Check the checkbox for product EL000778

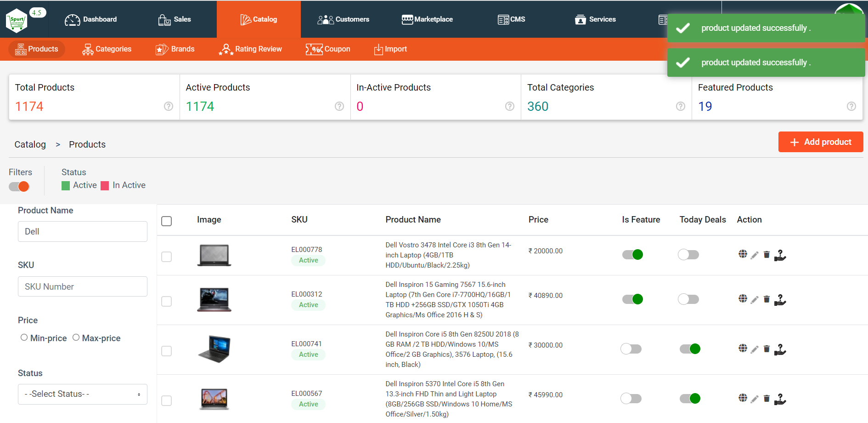coord(167,257)
